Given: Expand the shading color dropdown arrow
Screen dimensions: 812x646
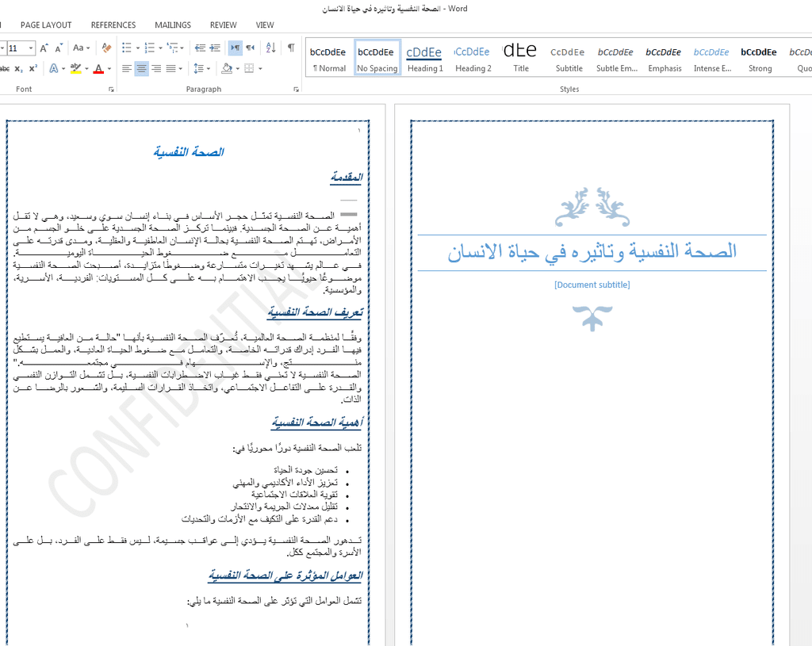Looking at the screenshot, I should (x=238, y=68).
